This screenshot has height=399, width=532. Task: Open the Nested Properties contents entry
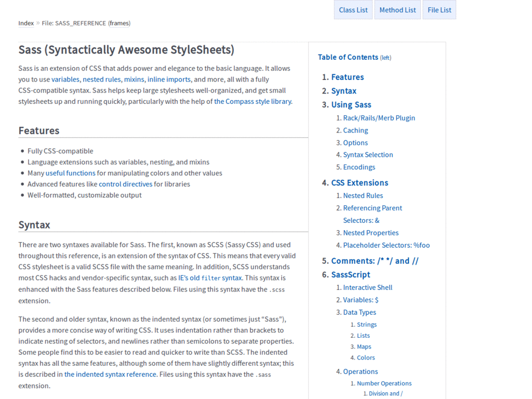[370, 233]
